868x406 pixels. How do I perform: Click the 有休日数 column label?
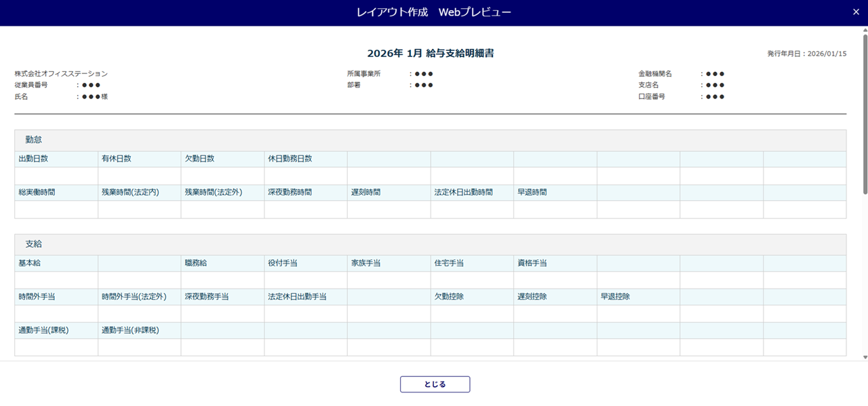pyautogui.click(x=116, y=159)
